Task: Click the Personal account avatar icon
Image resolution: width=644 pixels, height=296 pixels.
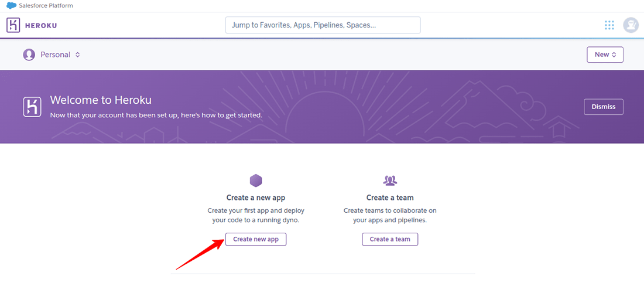Action: point(29,55)
